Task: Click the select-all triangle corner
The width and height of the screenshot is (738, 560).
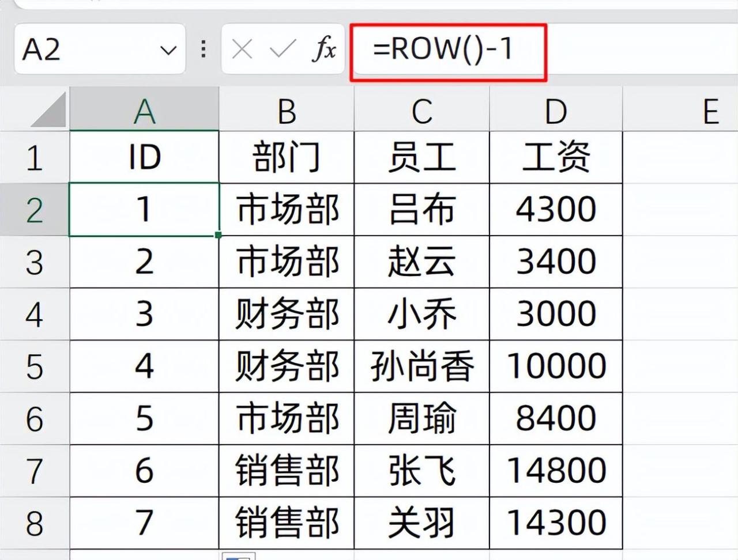Action: [x=49, y=109]
